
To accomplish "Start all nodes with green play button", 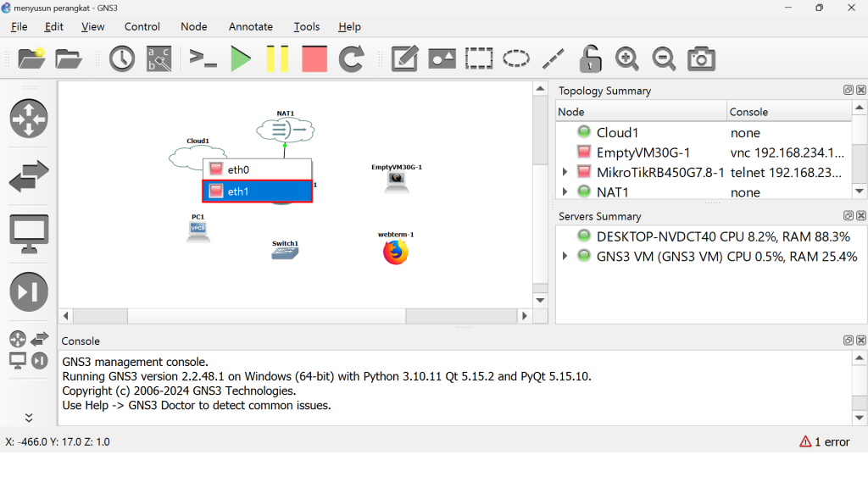I will (x=241, y=58).
